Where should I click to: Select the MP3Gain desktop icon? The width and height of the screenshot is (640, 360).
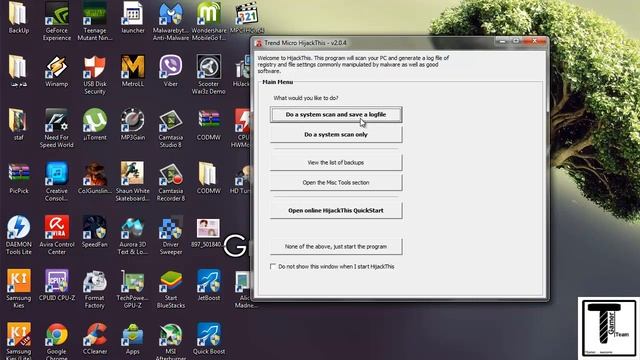[x=133, y=124]
